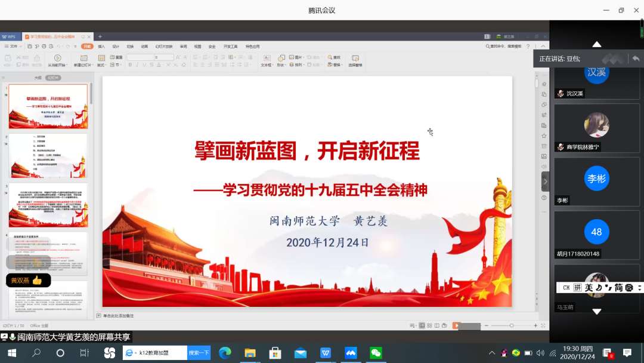
Task: Select the 开始 ribbon tab
Action: [88, 46]
